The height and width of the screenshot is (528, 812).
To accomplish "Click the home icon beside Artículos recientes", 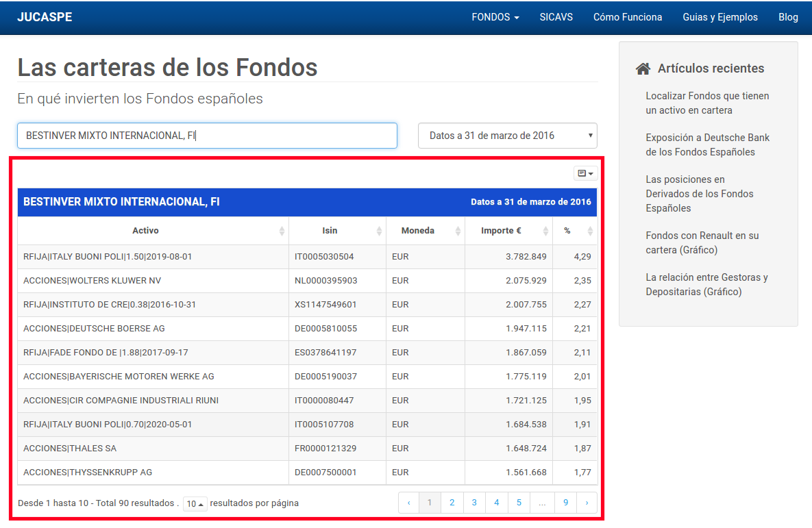I will click(x=643, y=68).
